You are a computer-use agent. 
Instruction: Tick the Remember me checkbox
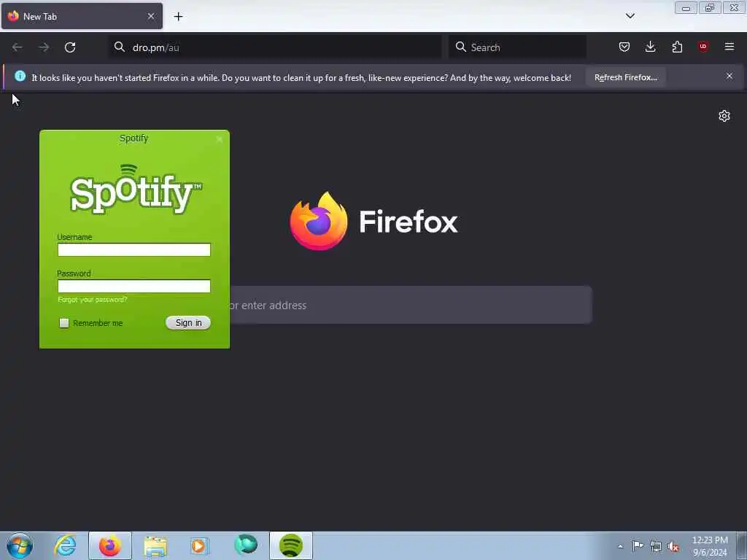(x=64, y=323)
